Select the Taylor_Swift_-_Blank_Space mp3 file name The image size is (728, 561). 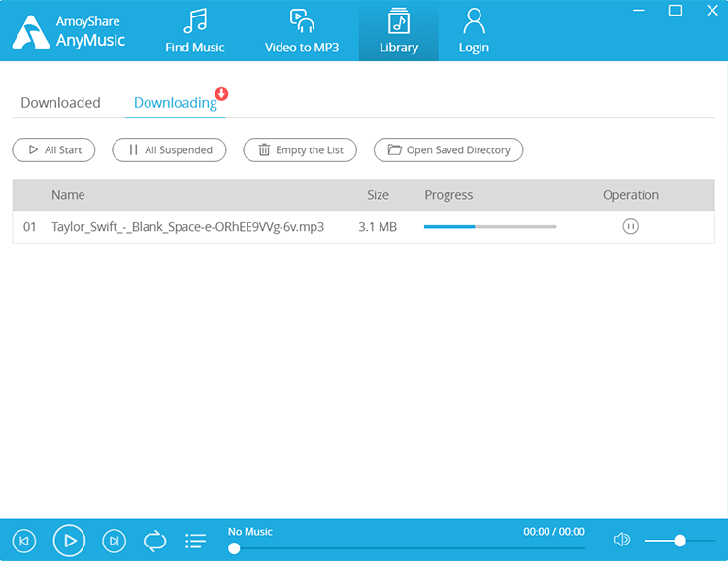187,226
